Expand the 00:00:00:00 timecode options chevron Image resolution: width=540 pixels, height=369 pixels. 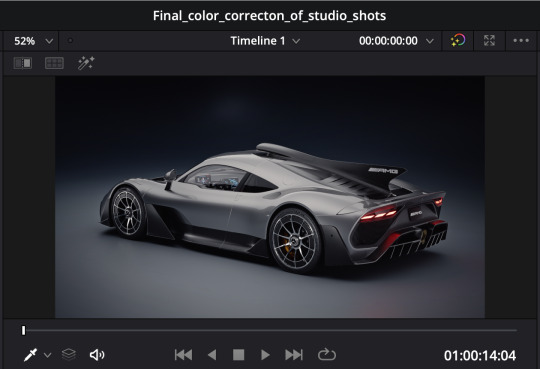[429, 41]
